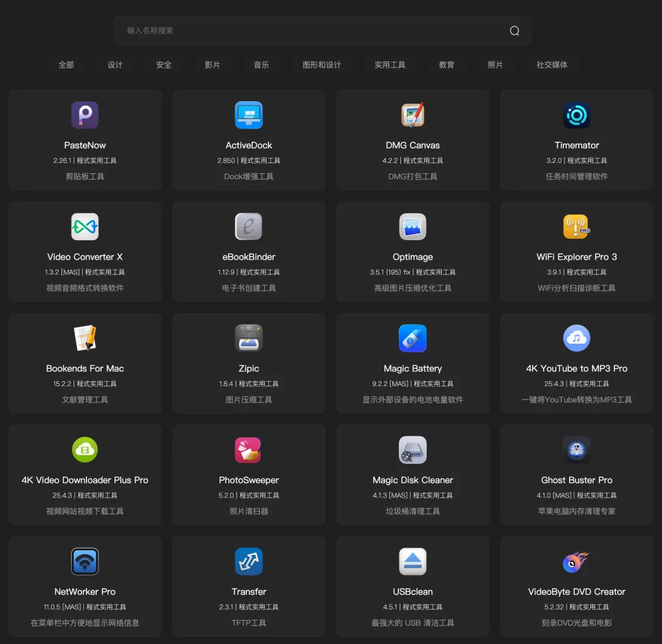Select the 全部 category tab

click(66, 65)
